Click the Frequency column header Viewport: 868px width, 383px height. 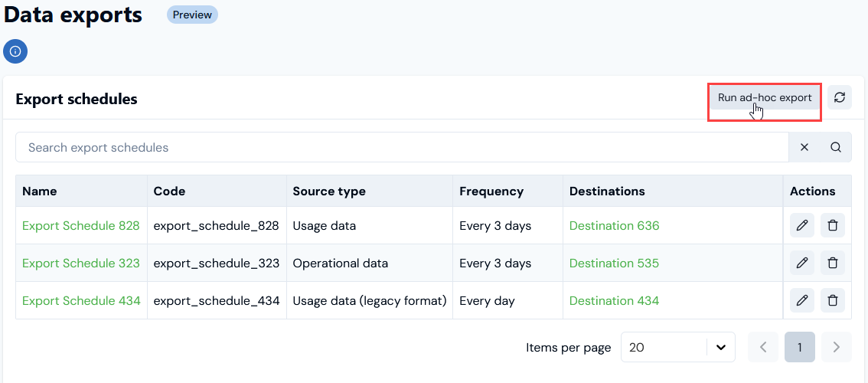click(491, 191)
